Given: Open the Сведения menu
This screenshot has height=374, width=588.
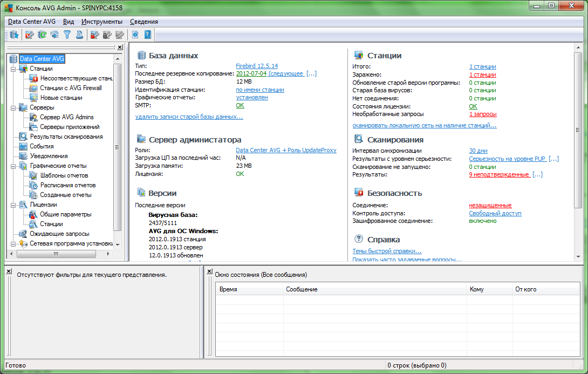Looking at the screenshot, I should (x=144, y=22).
